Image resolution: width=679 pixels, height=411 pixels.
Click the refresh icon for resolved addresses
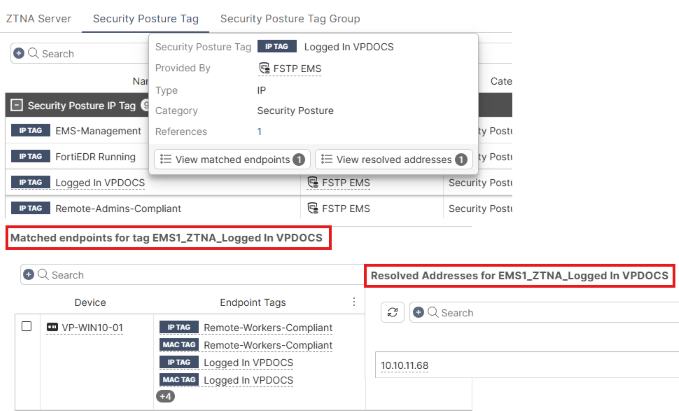tap(393, 313)
